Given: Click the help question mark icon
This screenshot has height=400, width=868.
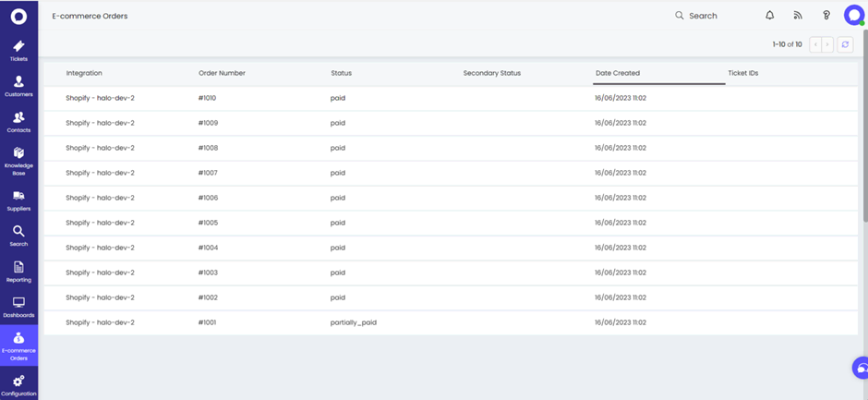Looking at the screenshot, I should [826, 16].
